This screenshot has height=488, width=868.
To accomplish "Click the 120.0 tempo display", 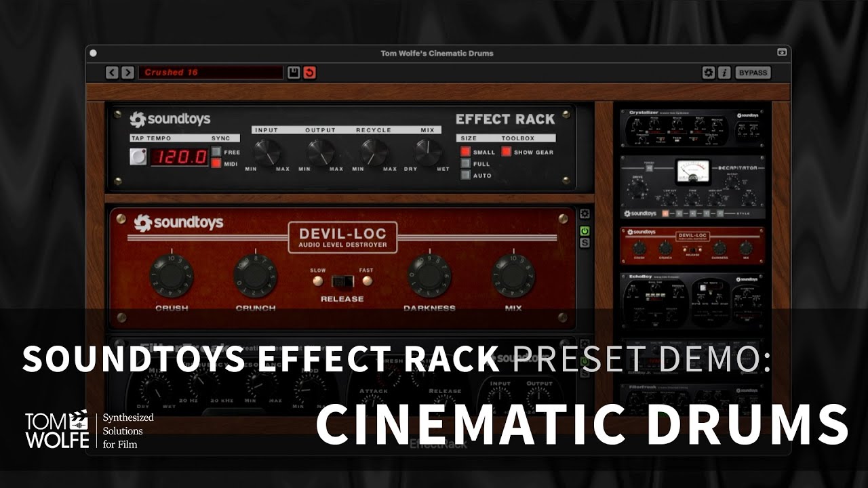I will pyautogui.click(x=179, y=157).
